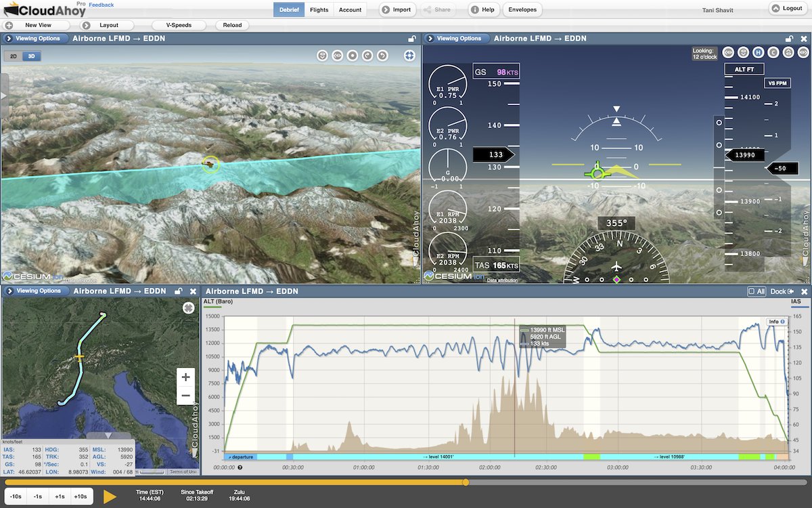Click the clockwise rotate camera icon in 3D panel
Screen dimensions: 812x508
tap(367, 56)
